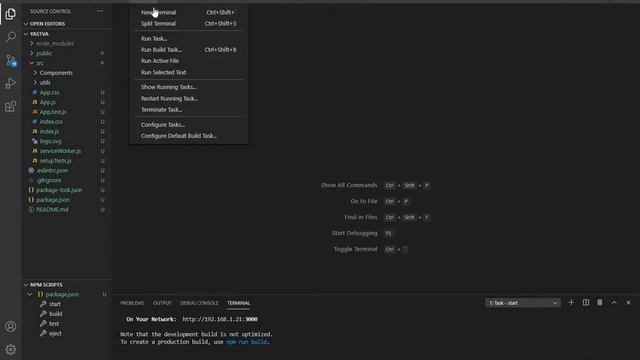
Task: Open the Search view in the activity bar
Action: [x=11, y=37]
